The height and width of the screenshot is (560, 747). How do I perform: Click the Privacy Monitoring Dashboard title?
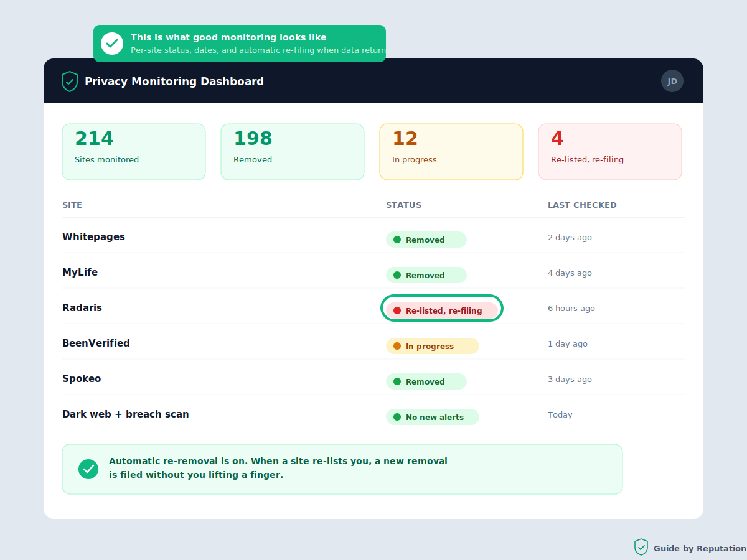click(x=174, y=82)
